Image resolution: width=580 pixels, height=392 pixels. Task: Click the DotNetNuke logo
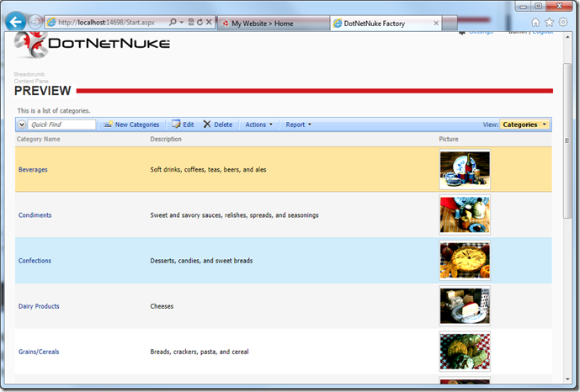[92, 44]
